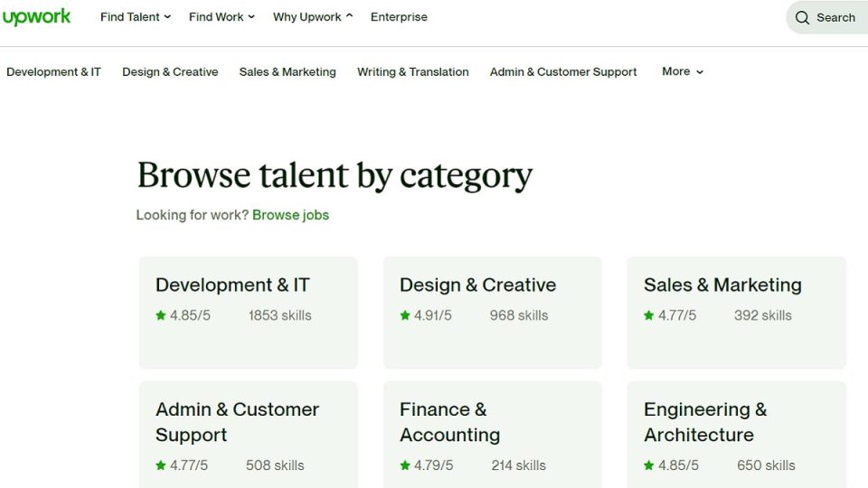This screenshot has width=868, height=488.
Task: Select the Writing & Translation category tab
Action: (413, 72)
